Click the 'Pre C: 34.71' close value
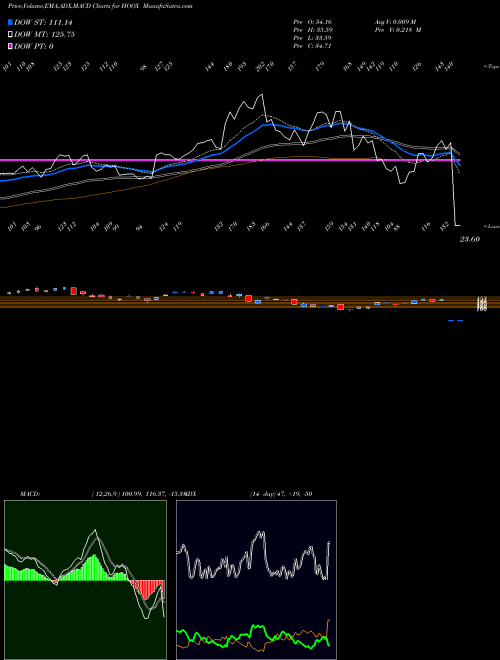The image size is (500, 660). click(x=312, y=46)
